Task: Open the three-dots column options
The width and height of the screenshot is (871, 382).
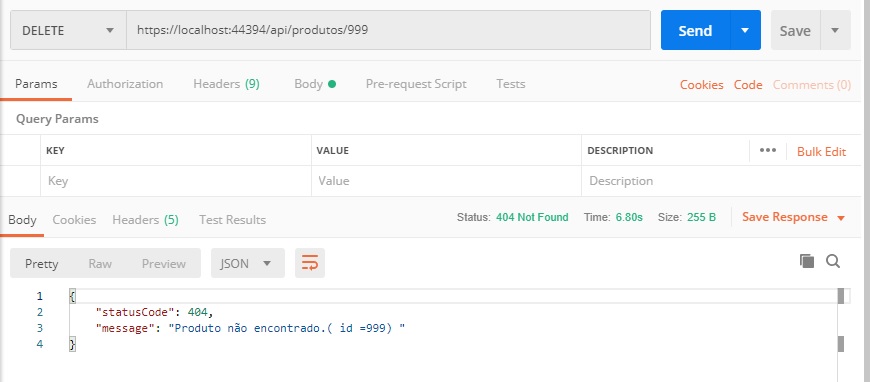Action: (x=768, y=150)
